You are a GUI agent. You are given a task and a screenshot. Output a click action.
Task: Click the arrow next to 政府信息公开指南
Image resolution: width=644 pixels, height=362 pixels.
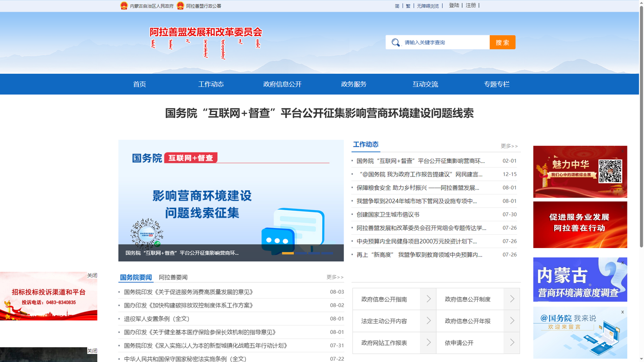(x=428, y=299)
